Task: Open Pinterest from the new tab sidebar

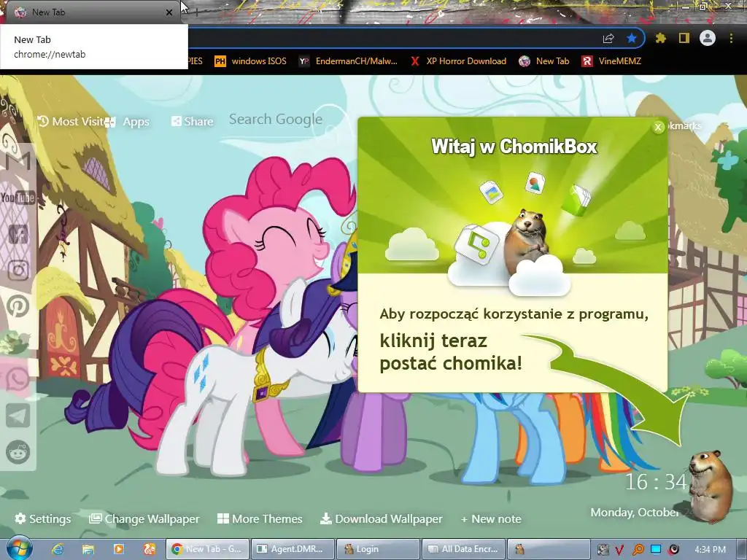Action: pos(18,307)
